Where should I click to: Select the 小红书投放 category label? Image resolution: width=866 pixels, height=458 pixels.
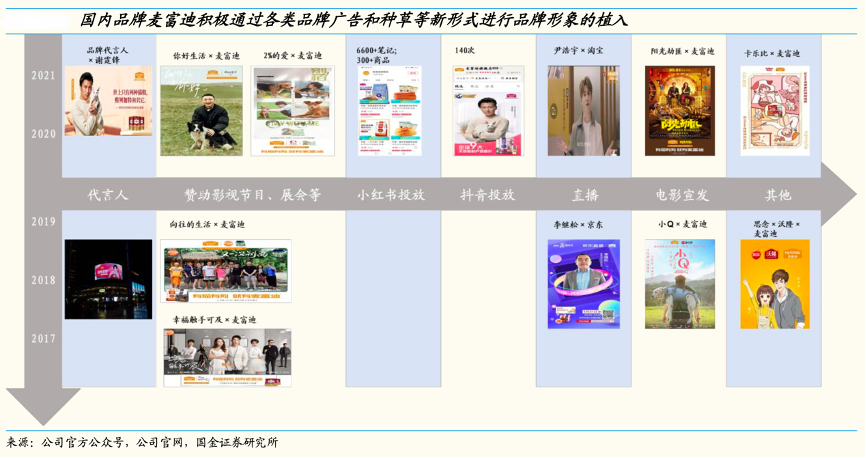[x=391, y=195]
